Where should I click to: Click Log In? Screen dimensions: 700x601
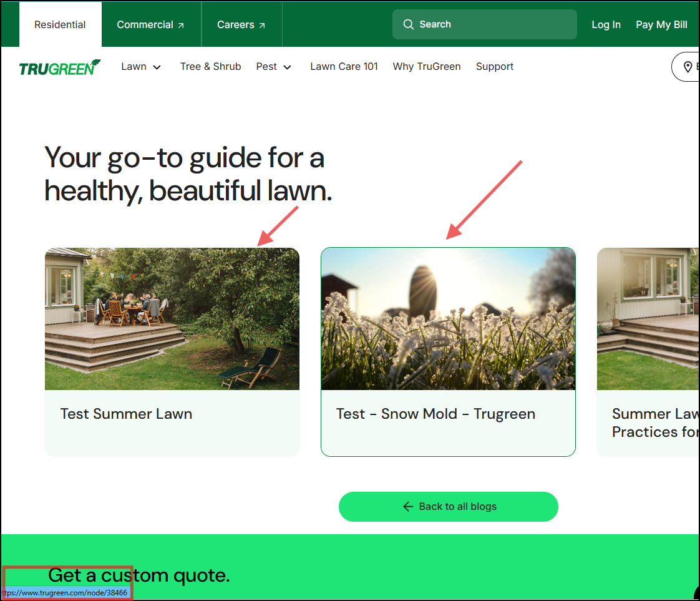point(606,24)
